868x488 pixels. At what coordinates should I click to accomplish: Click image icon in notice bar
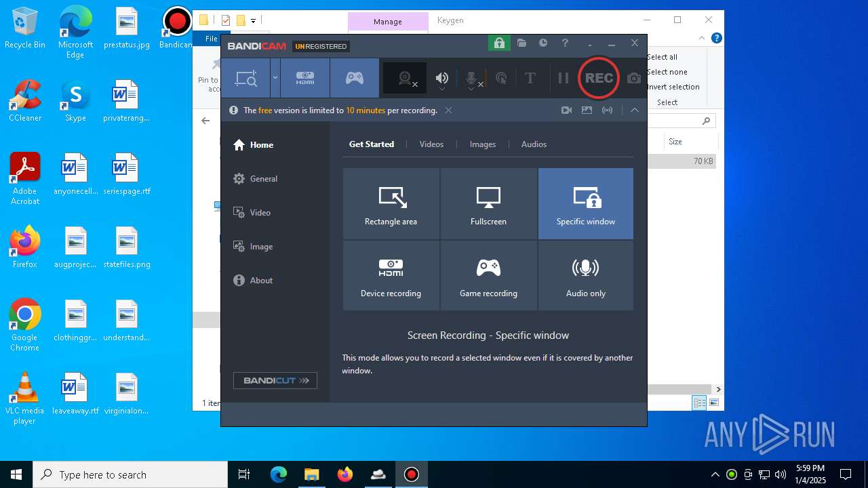(587, 110)
